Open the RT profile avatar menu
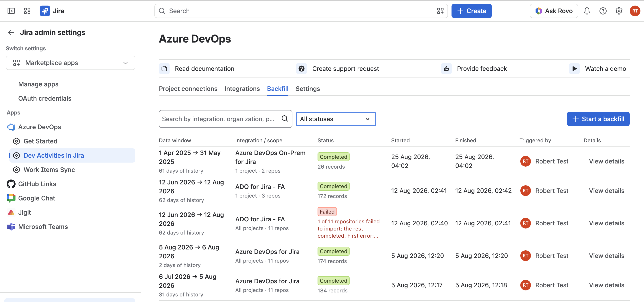The image size is (644, 302). tap(635, 11)
